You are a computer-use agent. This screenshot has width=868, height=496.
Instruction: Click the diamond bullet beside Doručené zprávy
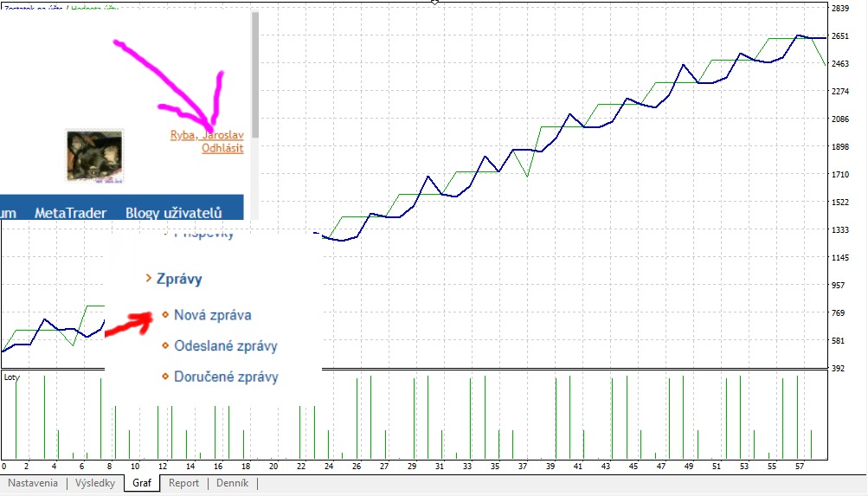click(x=165, y=377)
